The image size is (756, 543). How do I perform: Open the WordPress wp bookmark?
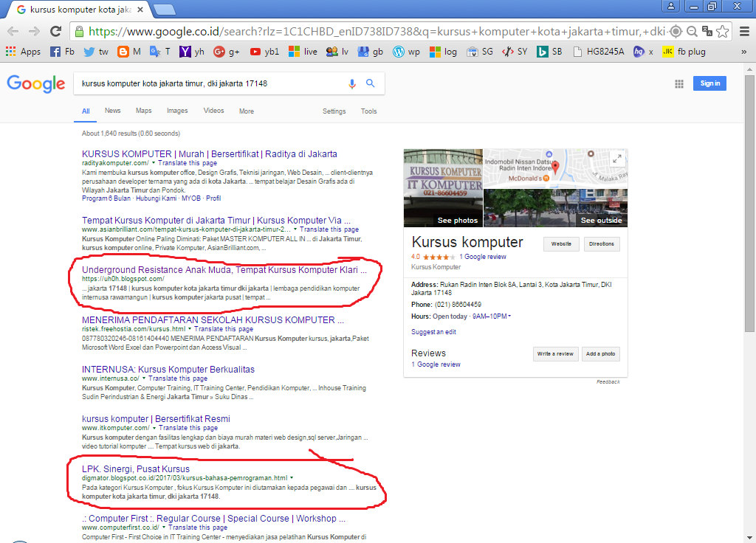click(x=407, y=52)
